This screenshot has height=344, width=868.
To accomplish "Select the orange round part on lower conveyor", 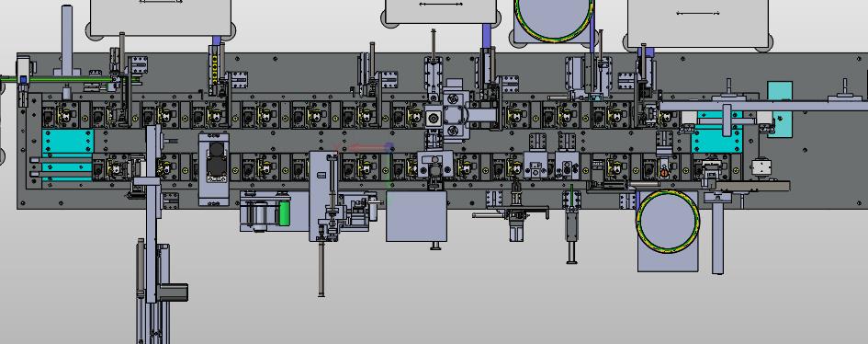I will (x=664, y=174).
